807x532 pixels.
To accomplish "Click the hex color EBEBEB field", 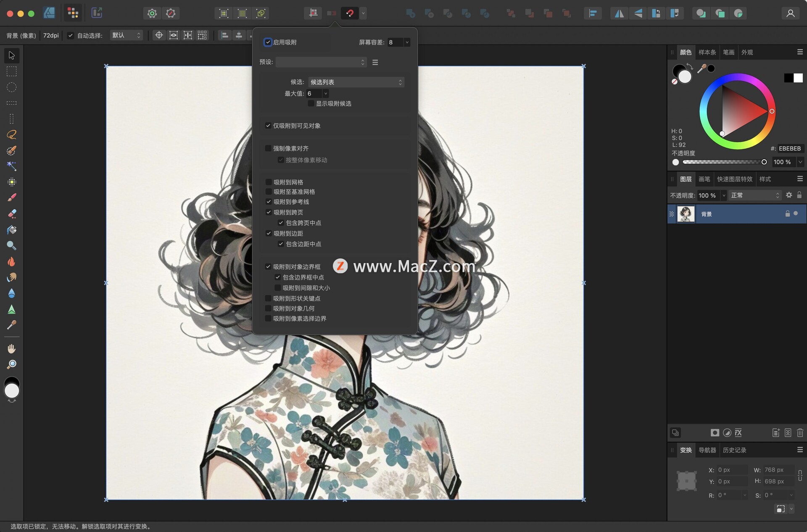I will coord(789,148).
